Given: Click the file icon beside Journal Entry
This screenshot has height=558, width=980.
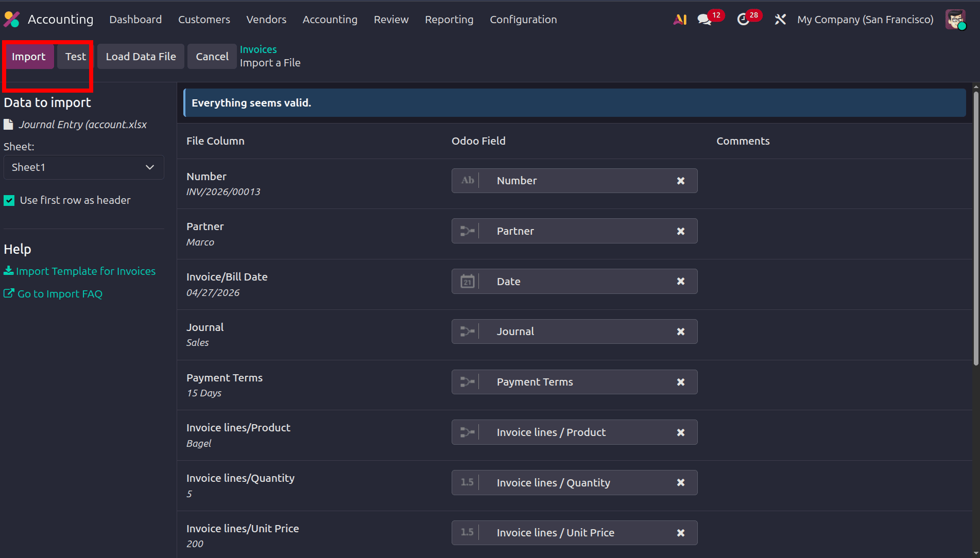Looking at the screenshot, I should tap(8, 125).
